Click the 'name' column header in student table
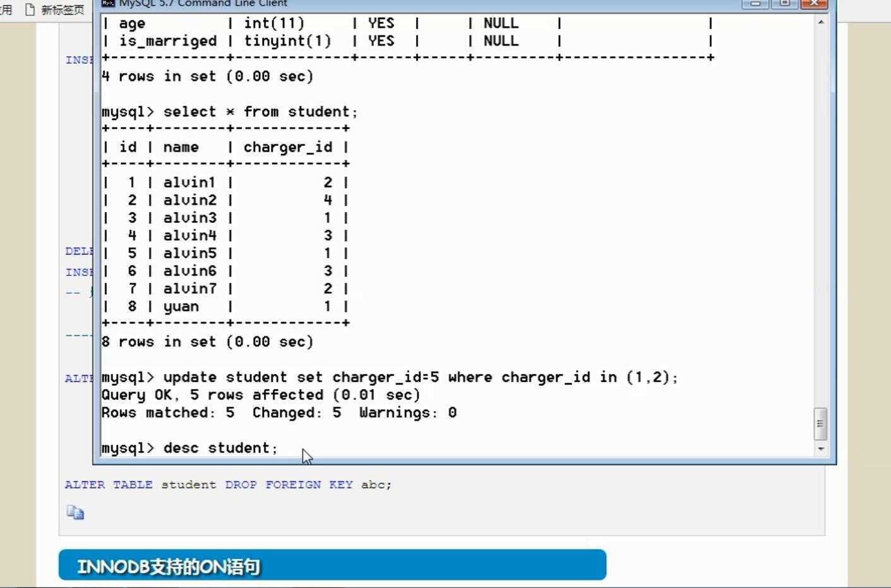891x588 pixels. [181, 147]
